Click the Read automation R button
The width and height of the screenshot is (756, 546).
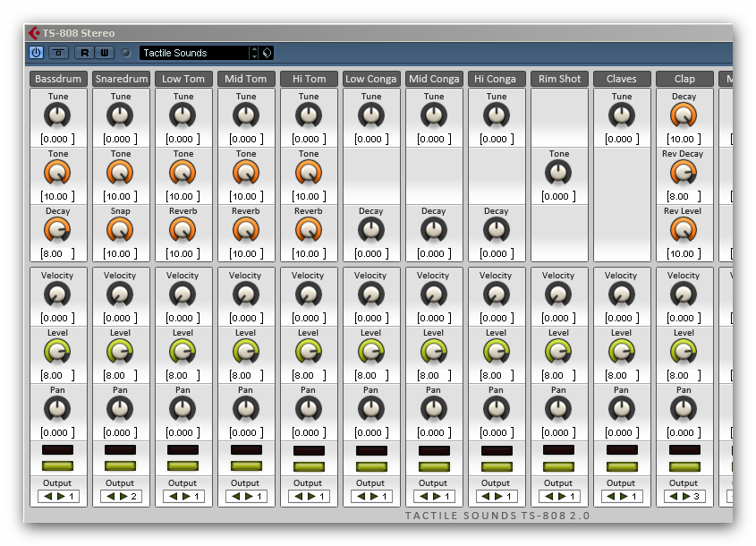[x=84, y=53]
